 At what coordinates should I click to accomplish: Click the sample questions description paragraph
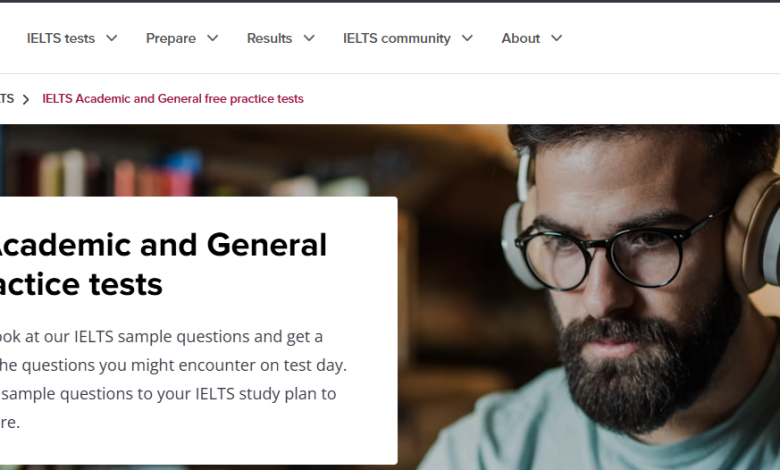[170, 379]
